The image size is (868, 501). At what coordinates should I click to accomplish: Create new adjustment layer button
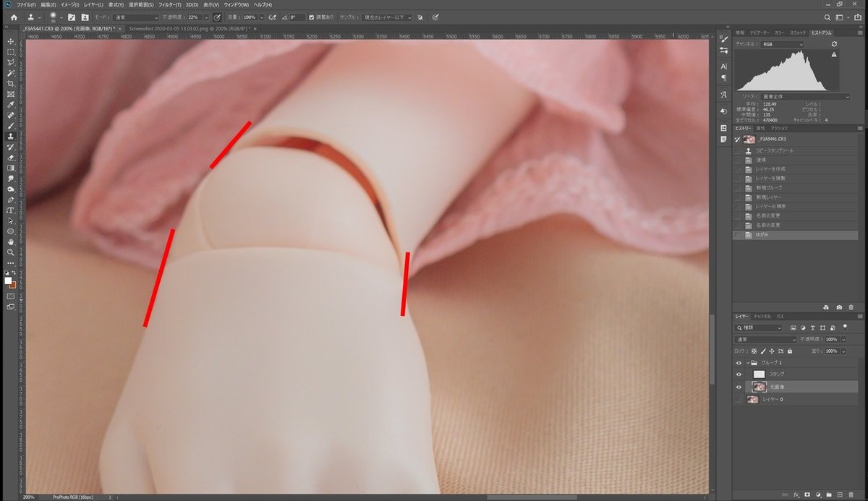818,495
